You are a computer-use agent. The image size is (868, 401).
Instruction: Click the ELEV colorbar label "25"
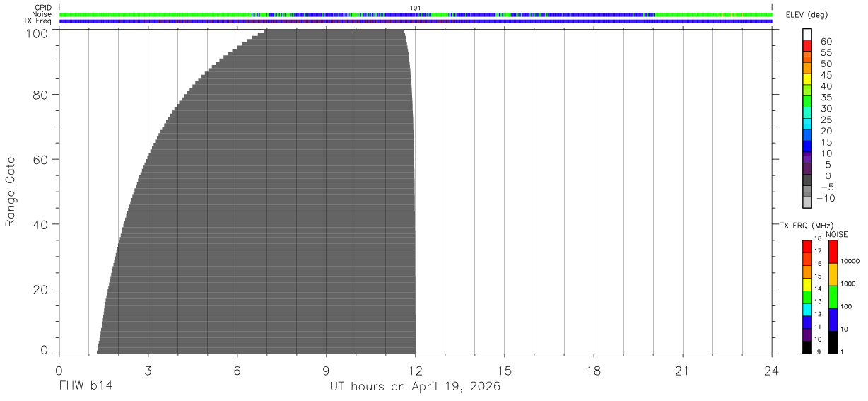coord(826,120)
